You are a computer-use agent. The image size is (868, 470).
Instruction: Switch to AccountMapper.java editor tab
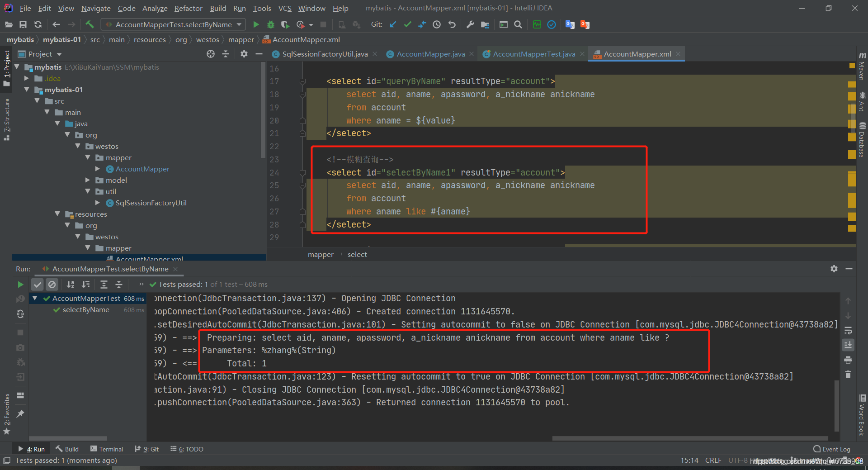431,54
